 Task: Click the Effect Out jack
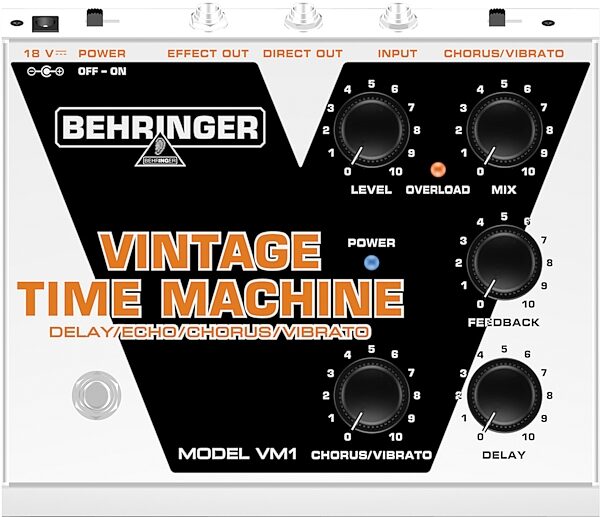click(208, 16)
